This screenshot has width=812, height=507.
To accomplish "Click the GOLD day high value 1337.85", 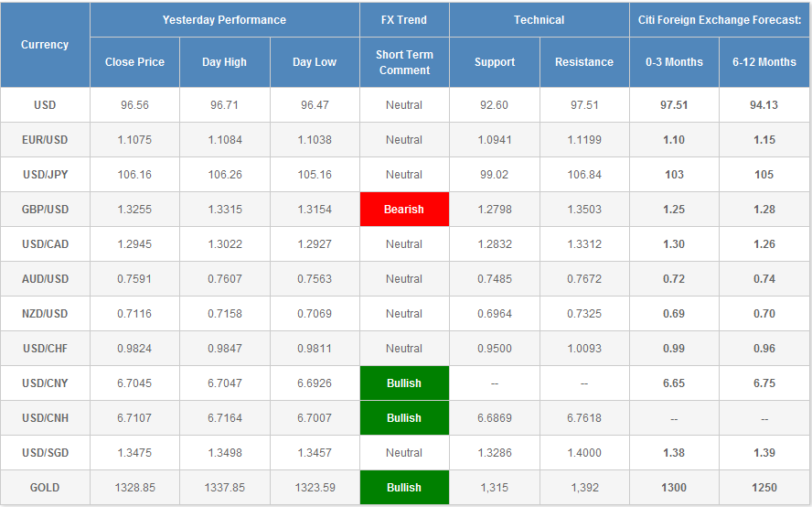I will click(x=224, y=488).
